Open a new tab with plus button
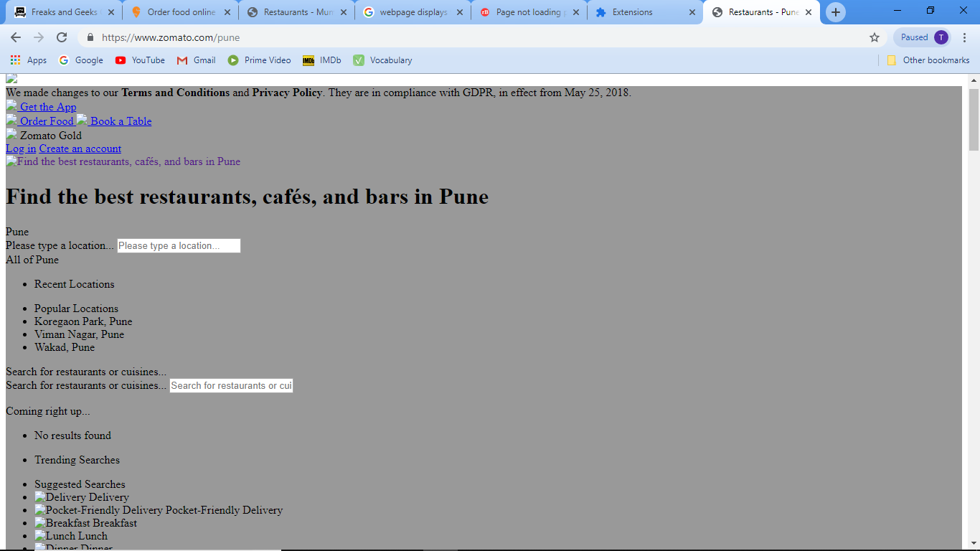This screenshot has width=980, height=551. [x=836, y=12]
